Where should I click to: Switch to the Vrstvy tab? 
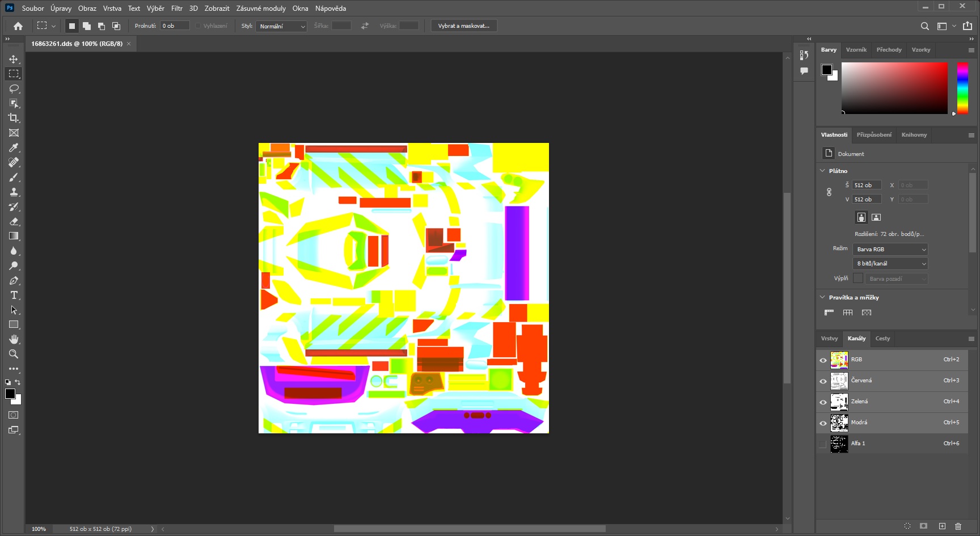click(829, 339)
